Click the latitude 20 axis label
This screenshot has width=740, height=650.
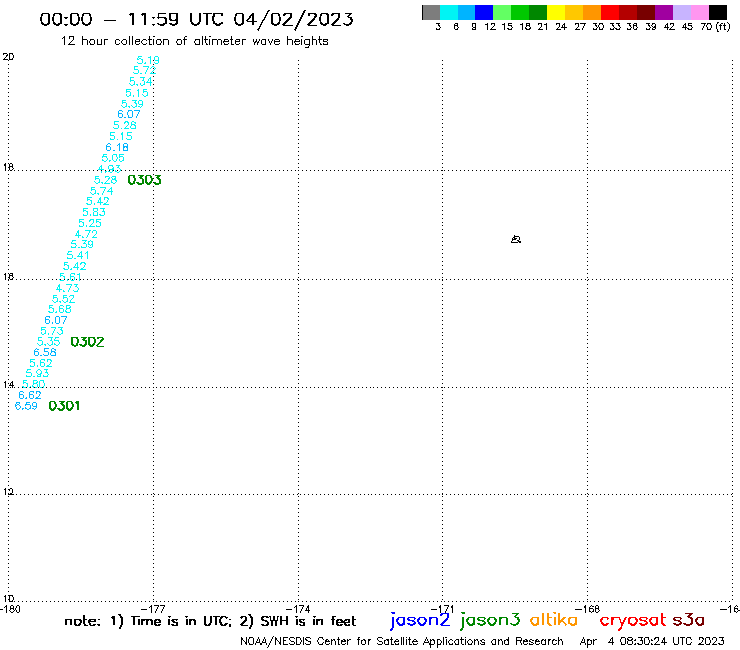point(8,57)
